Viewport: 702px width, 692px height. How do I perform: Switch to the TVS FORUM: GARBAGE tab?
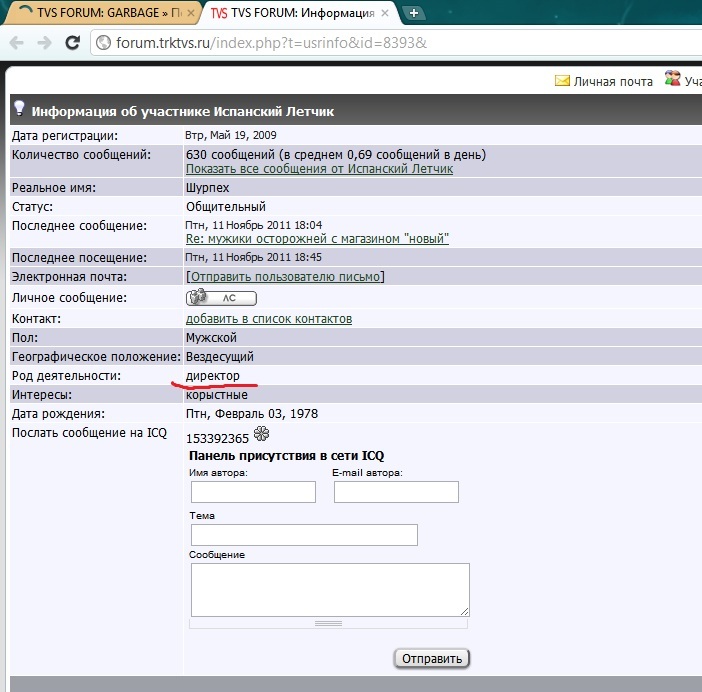click(x=100, y=14)
